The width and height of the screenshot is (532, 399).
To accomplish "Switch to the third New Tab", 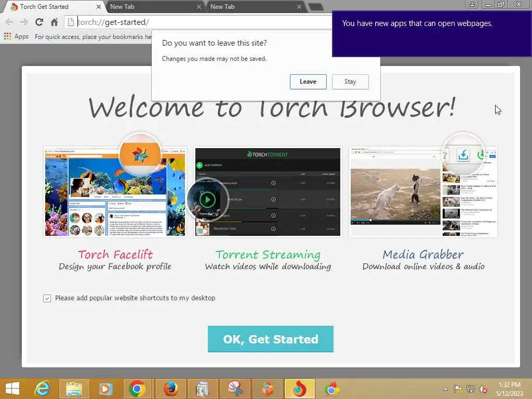I will pos(255,6).
